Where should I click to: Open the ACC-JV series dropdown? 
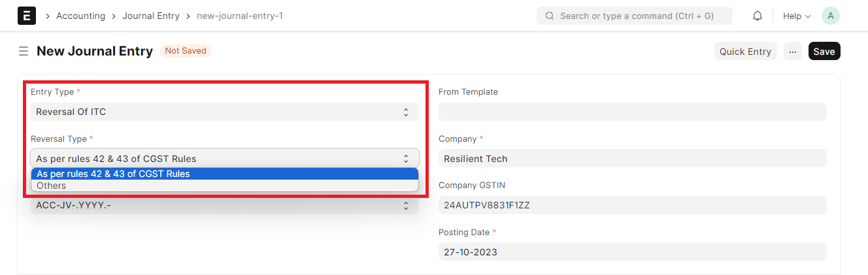[224, 205]
